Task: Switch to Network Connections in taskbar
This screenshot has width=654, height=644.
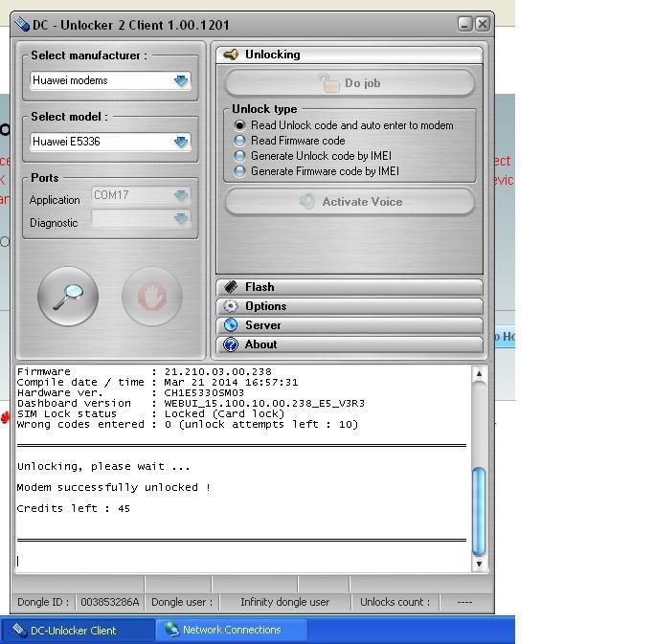Action: pyautogui.click(x=231, y=630)
